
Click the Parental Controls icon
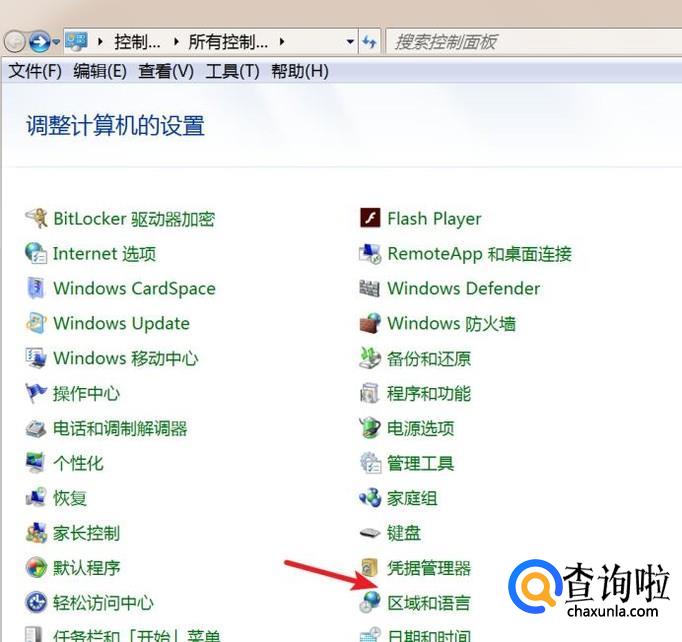36,533
